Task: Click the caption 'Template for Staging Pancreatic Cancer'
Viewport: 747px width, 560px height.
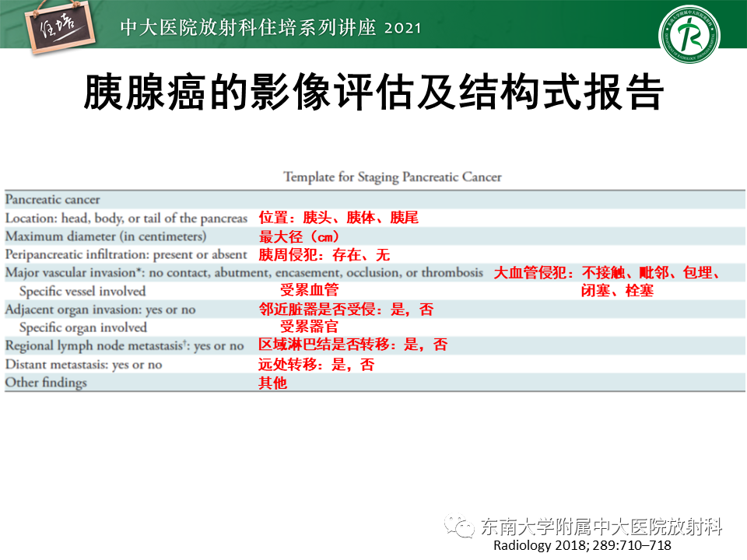Action: pyautogui.click(x=392, y=177)
